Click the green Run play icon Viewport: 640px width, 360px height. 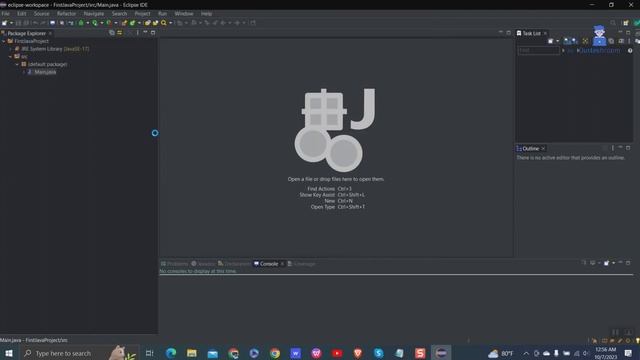pyautogui.click(x=95, y=23)
